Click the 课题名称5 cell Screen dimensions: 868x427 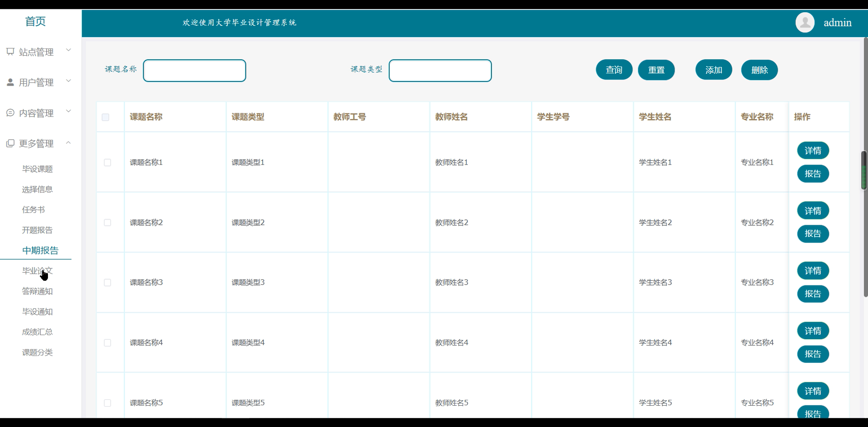146,403
